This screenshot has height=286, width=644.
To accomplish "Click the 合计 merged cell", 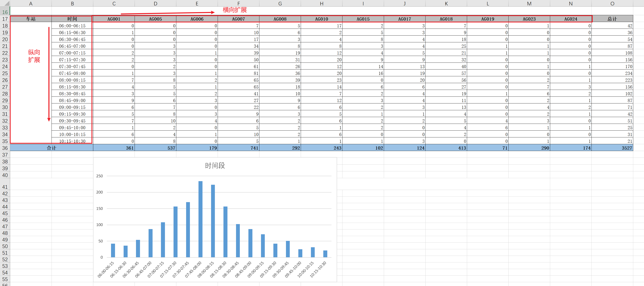I will coord(52,148).
